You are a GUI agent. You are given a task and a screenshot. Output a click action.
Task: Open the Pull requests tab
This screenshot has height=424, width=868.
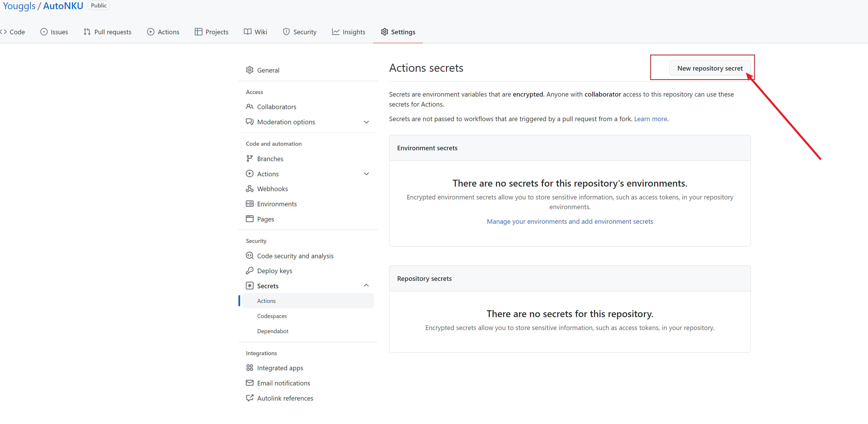point(107,32)
